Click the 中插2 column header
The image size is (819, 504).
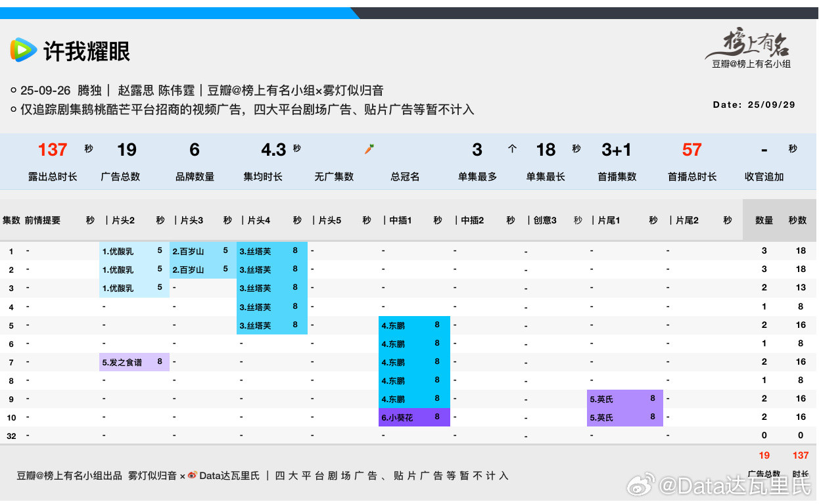473,220
